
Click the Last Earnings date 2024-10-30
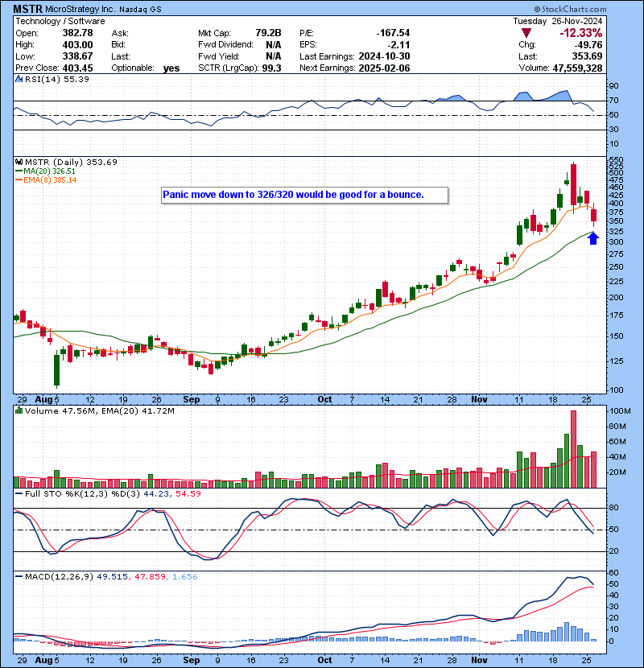coord(385,56)
